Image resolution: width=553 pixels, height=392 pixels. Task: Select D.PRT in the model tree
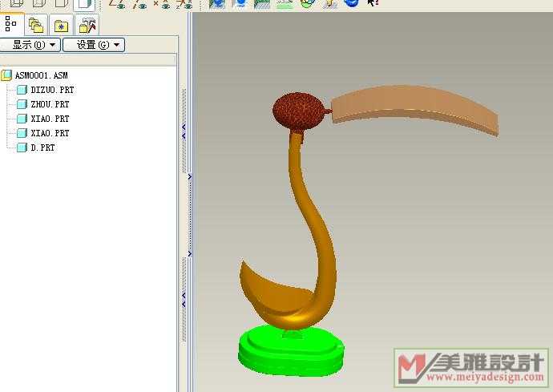click(42, 148)
